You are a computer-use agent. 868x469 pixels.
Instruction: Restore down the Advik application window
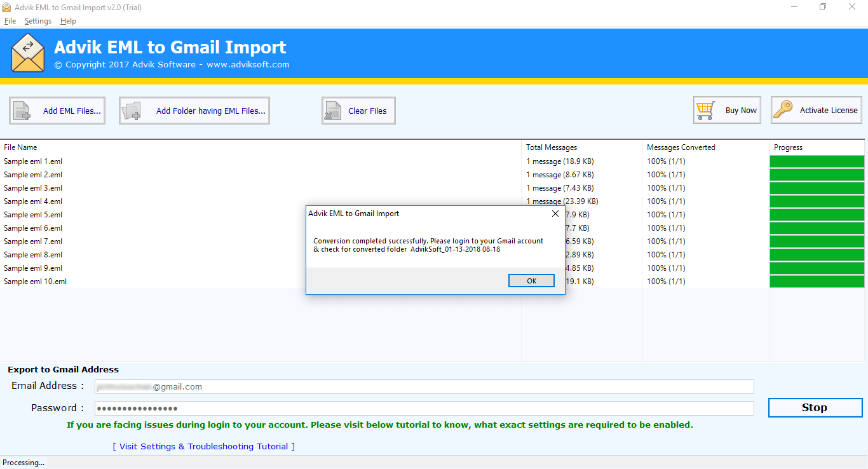[824, 7]
